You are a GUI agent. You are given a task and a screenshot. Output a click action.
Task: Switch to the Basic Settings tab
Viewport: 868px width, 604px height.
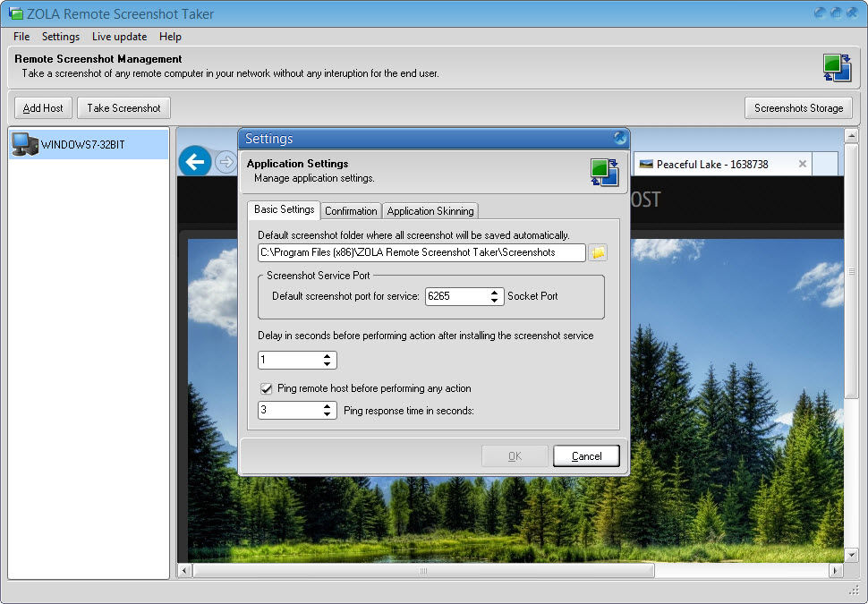click(x=284, y=209)
